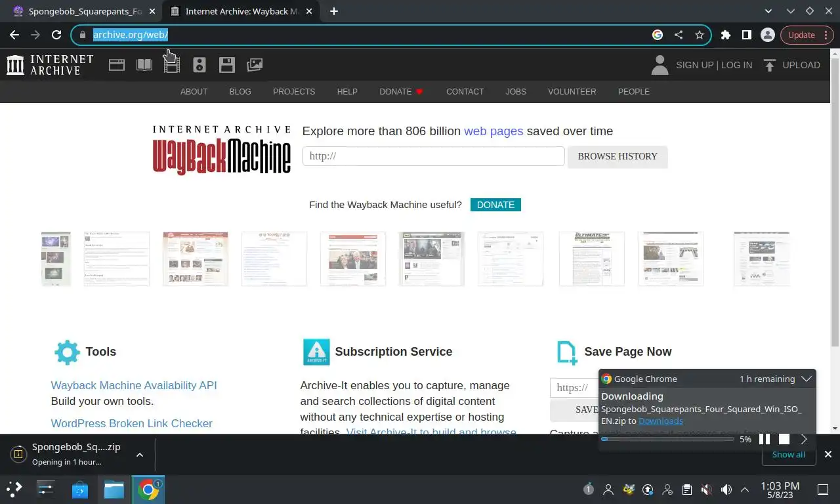Toggle the Chrome side panel icon

[x=747, y=35]
